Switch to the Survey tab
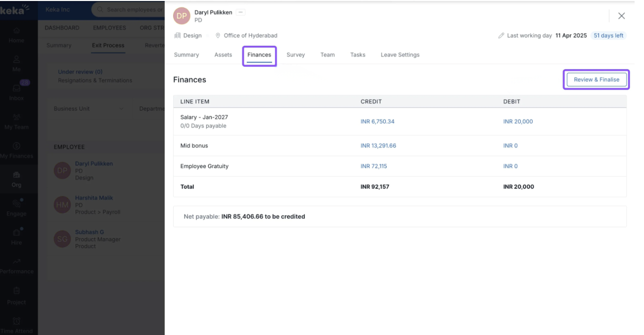Image resolution: width=644 pixels, height=335 pixels. point(295,55)
